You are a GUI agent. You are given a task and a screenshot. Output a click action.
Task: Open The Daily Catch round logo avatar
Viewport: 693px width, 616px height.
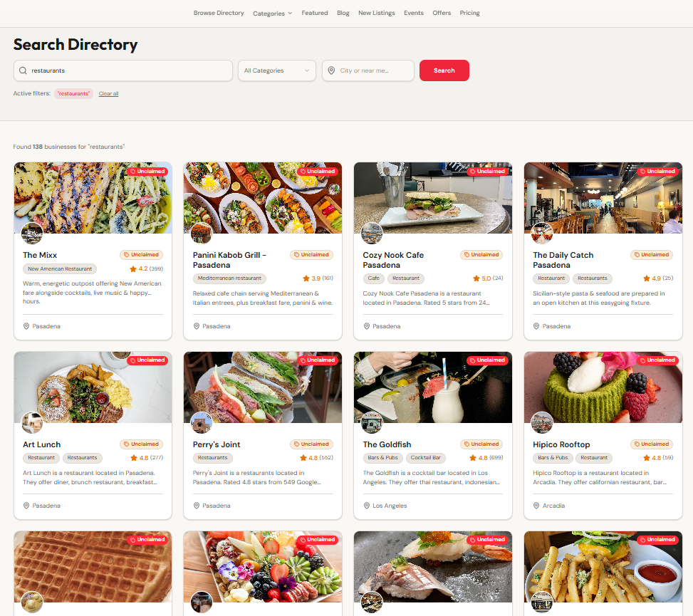click(542, 234)
